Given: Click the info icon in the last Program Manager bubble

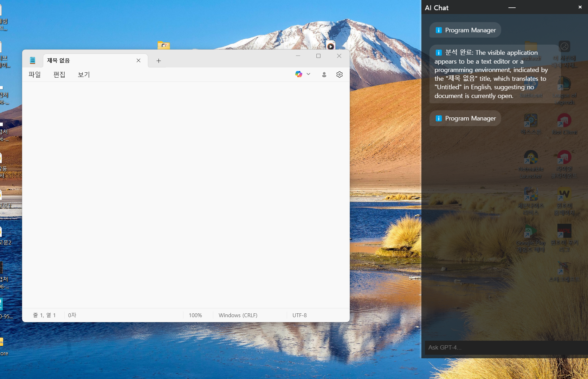Looking at the screenshot, I should click(x=439, y=118).
